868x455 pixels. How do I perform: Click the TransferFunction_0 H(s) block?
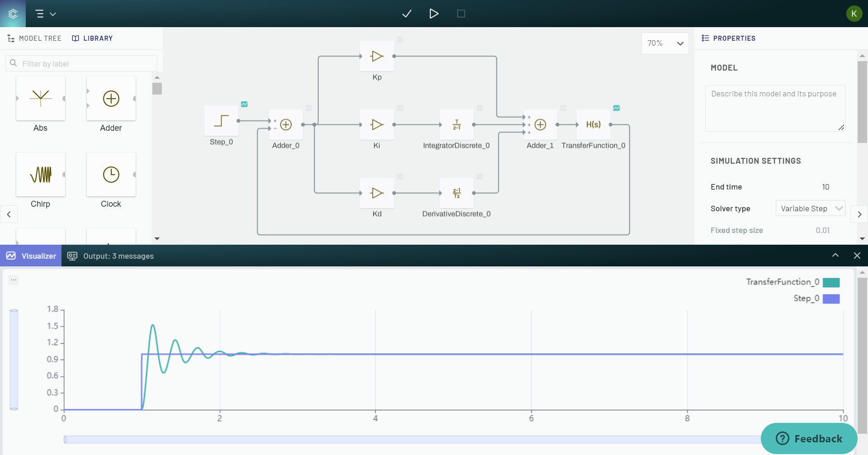tap(593, 125)
